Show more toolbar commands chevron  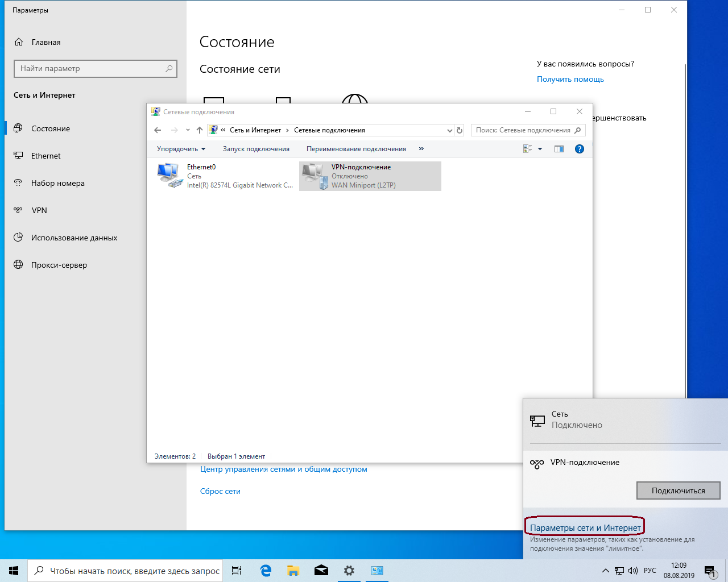tap(421, 149)
